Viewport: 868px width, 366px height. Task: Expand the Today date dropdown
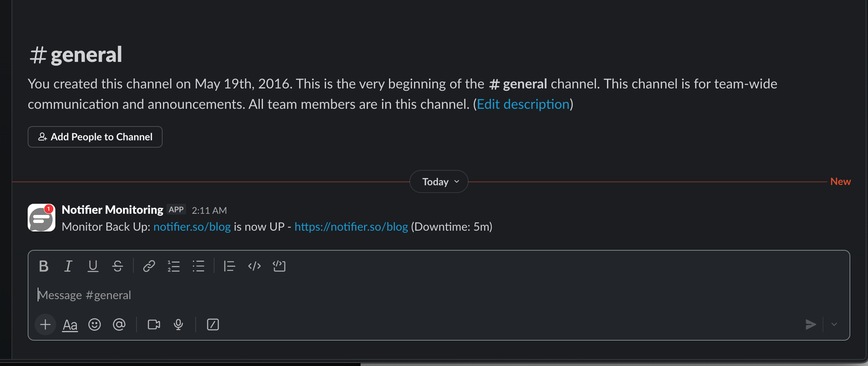point(439,181)
